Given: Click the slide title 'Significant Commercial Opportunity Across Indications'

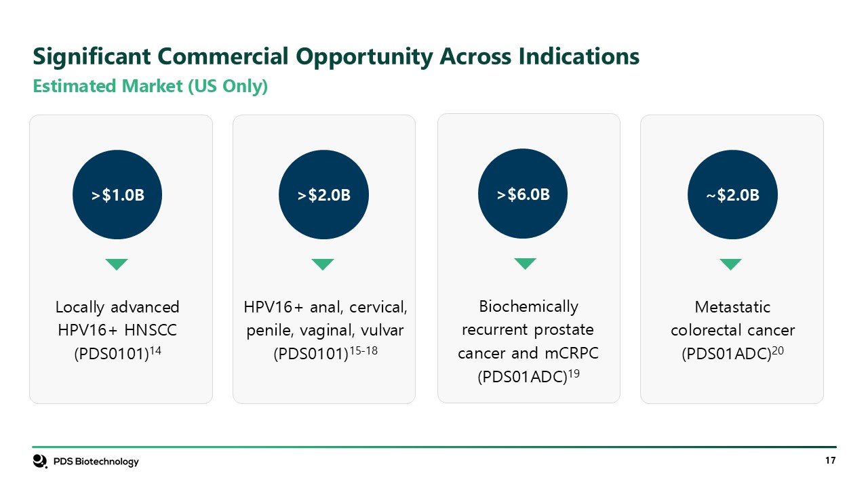Looking at the screenshot, I should click(x=336, y=56).
